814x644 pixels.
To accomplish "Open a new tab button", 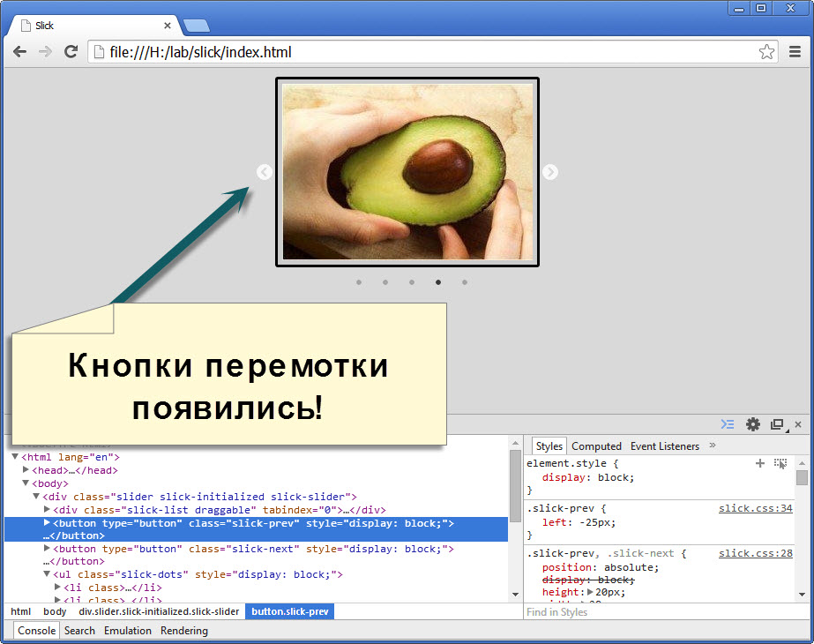I will coord(197,26).
